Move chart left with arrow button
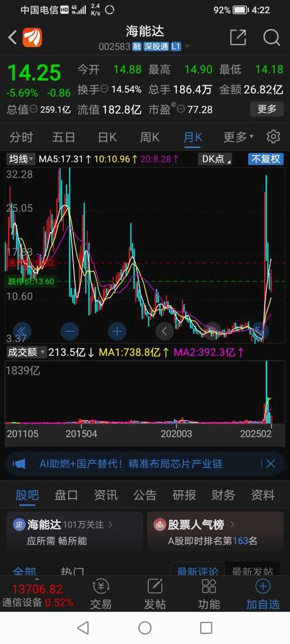 (x=164, y=331)
